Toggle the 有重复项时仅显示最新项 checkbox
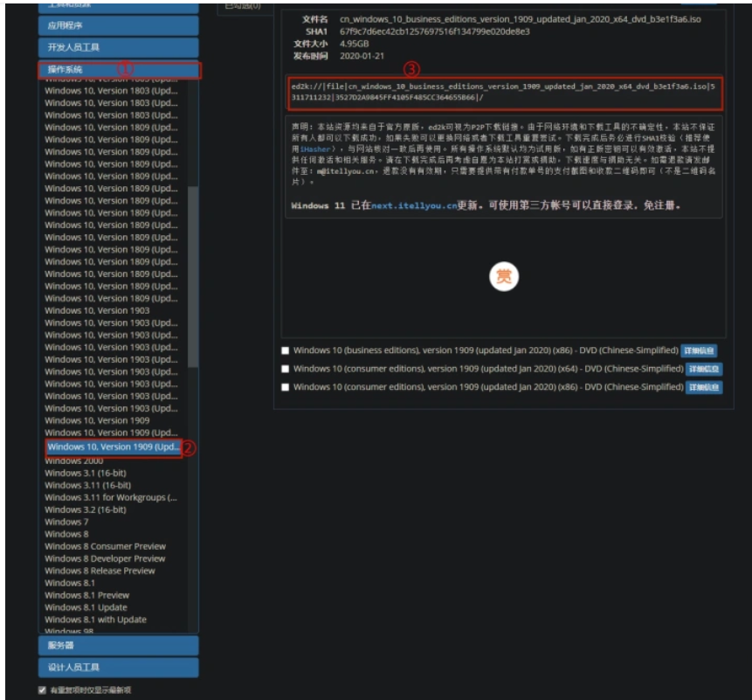 tap(42, 690)
